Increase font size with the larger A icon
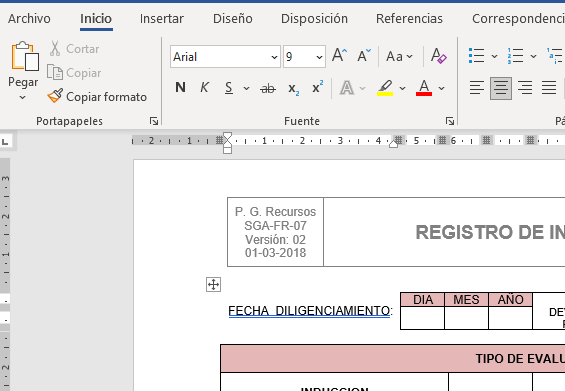This screenshot has height=391, width=565. click(339, 56)
